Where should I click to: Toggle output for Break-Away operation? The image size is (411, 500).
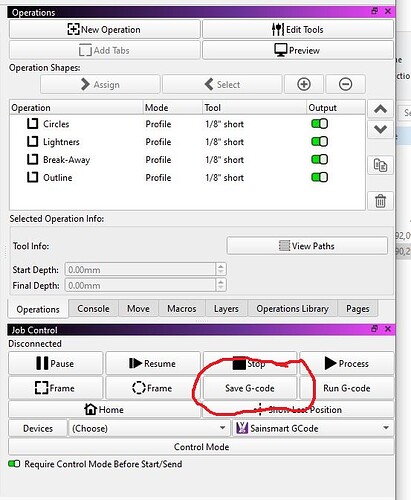(319, 159)
